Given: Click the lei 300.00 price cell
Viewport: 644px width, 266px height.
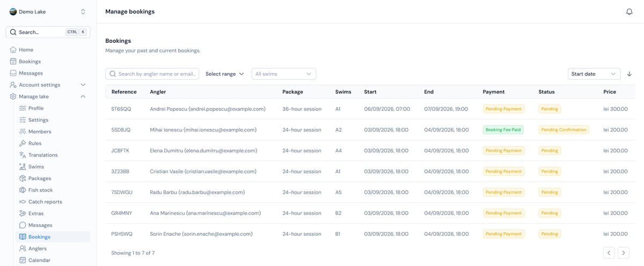Looking at the screenshot, I should pos(616,109).
